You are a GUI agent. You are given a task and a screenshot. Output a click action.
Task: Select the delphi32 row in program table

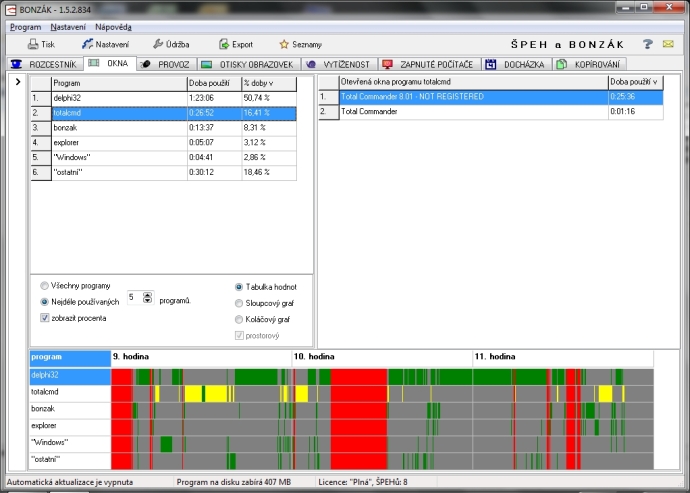(x=164, y=98)
